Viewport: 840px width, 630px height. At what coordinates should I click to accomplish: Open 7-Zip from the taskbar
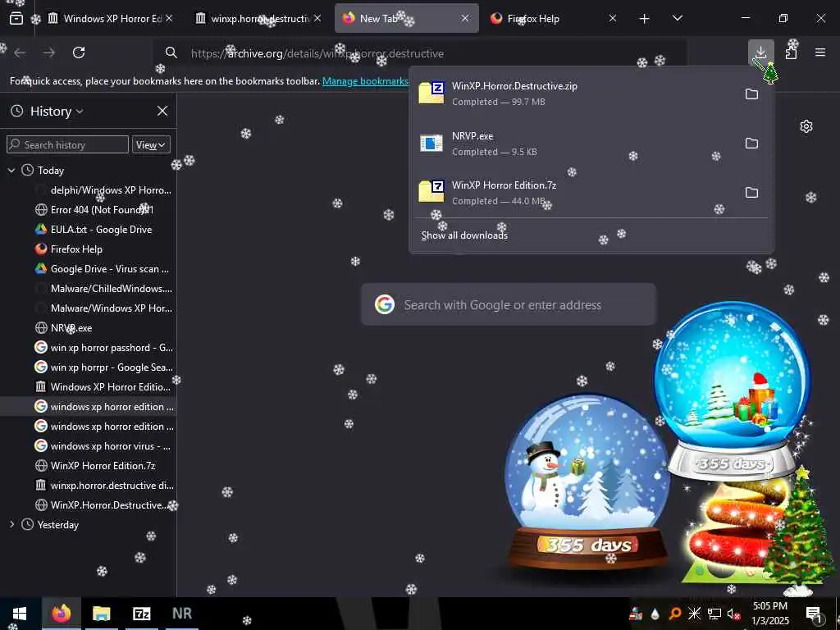click(x=141, y=614)
